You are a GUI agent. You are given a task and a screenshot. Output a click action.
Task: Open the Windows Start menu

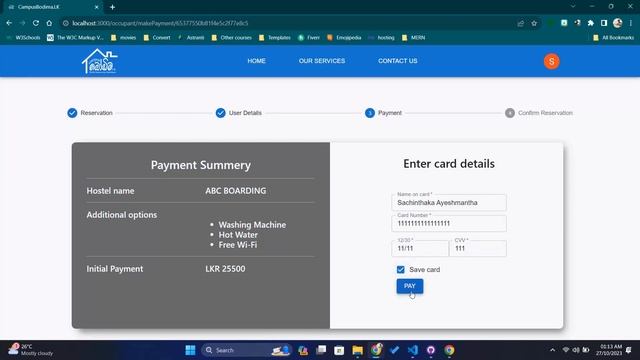point(190,350)
